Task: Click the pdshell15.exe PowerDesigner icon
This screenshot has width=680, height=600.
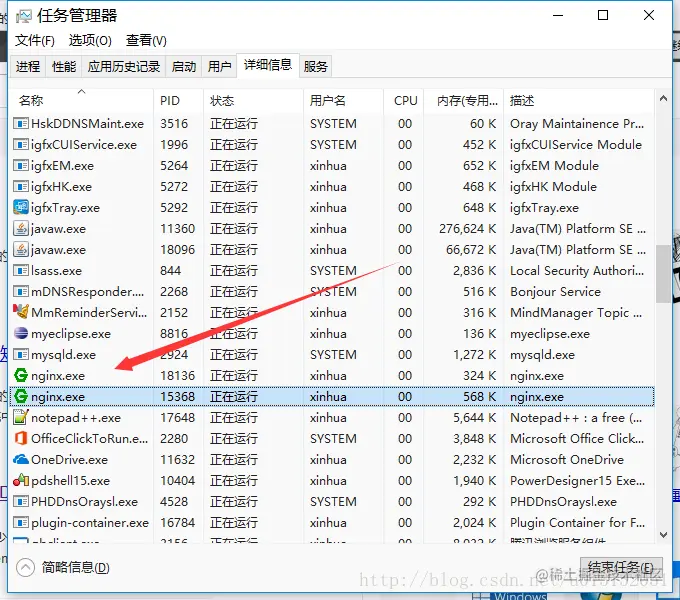Action: pos(21,480)
